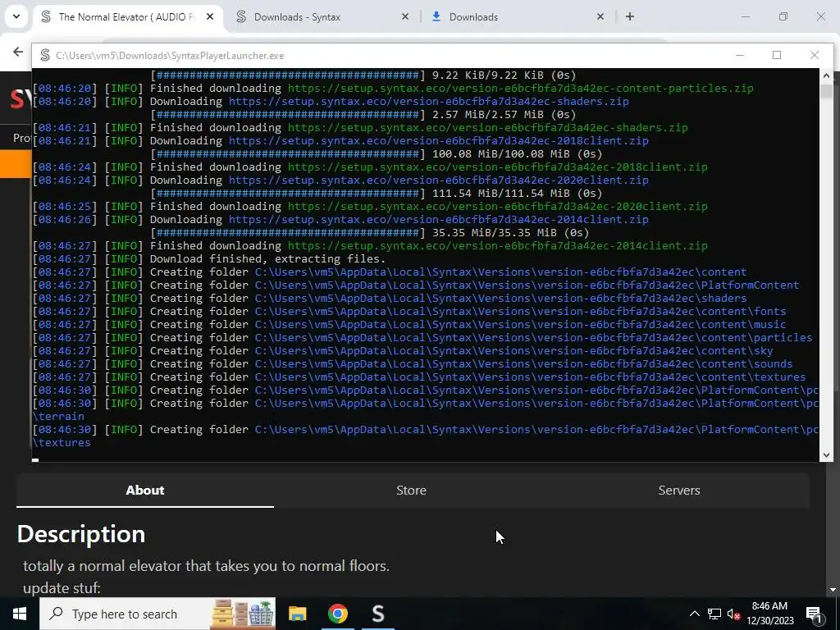This screenshot has height=630, width=840.
Task: Click console scrollbar down arrow
Action: 826,454
